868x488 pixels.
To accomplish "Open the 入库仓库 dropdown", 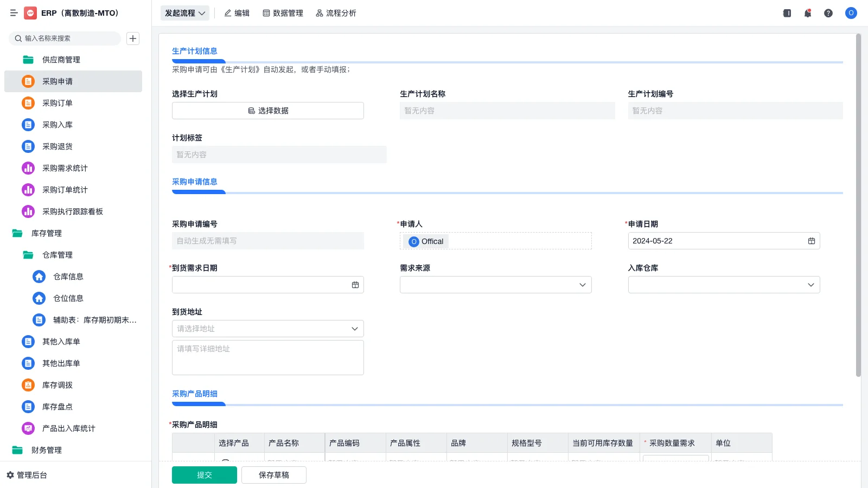I will point(810,284).
